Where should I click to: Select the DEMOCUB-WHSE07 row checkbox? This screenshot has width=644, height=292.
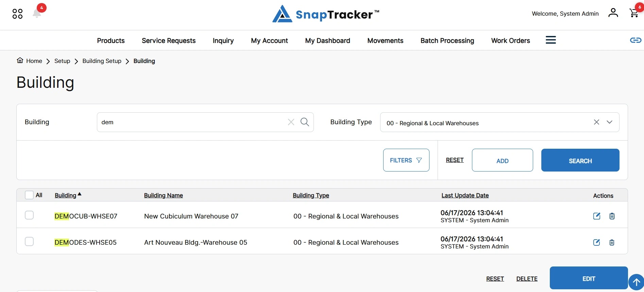point(29,215)
